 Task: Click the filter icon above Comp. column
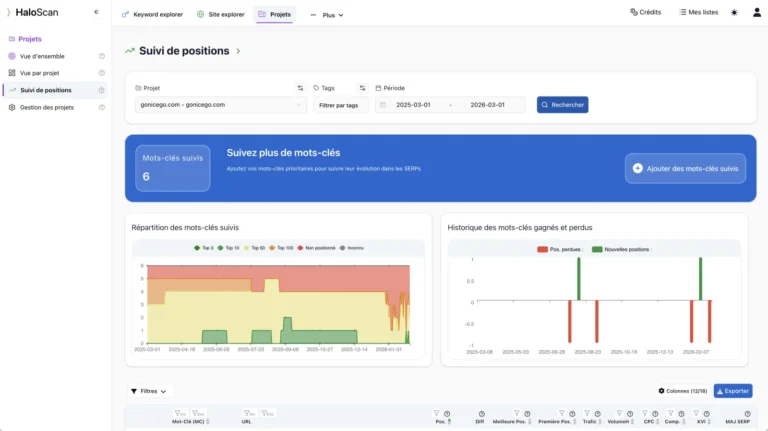[x=671, y=413]
